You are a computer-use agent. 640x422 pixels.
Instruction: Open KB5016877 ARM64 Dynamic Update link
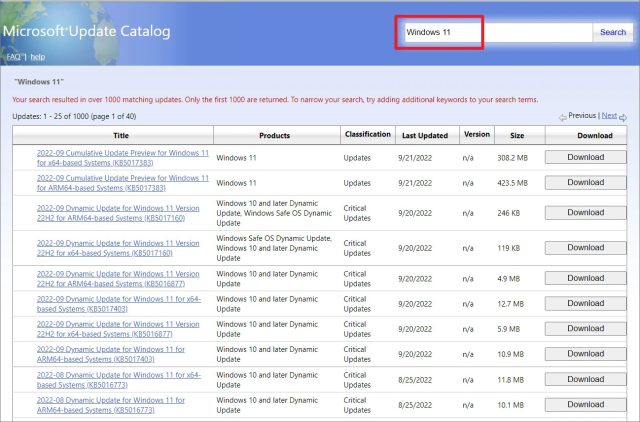[118, 279]
